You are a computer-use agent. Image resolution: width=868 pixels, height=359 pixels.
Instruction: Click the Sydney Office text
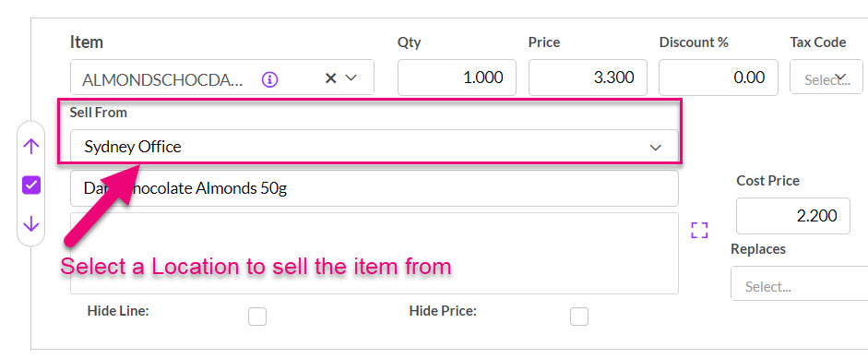click(x=133, y=147)
